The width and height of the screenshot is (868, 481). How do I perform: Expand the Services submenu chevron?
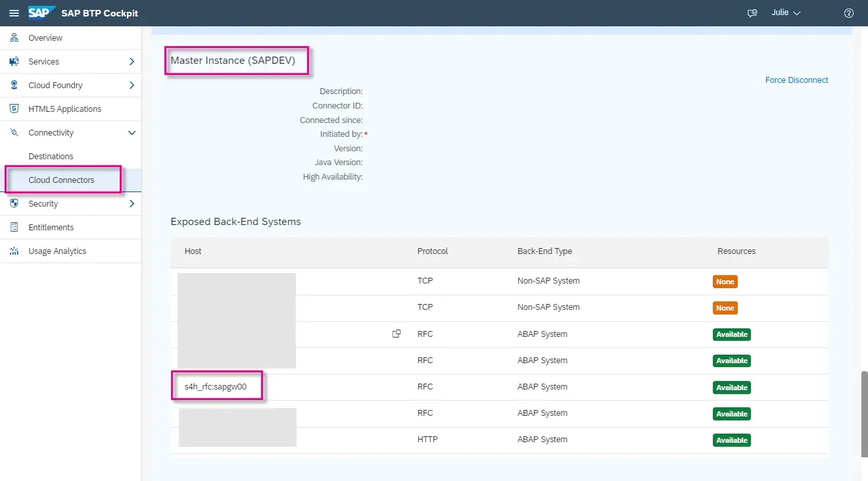(132, 62)
